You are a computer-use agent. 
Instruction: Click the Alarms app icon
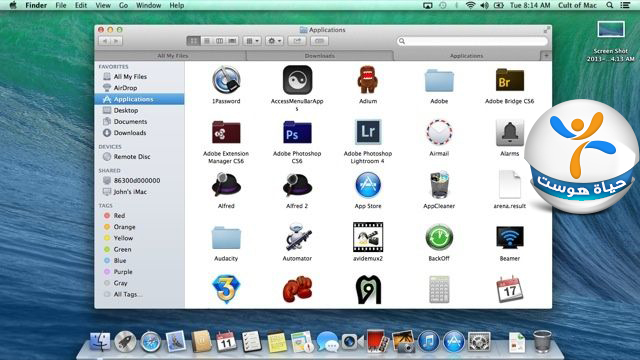click(x=509, y=132)
